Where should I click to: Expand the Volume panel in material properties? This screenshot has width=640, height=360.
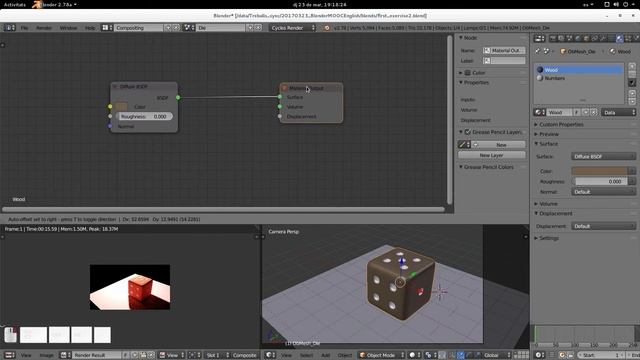[536, 204]
